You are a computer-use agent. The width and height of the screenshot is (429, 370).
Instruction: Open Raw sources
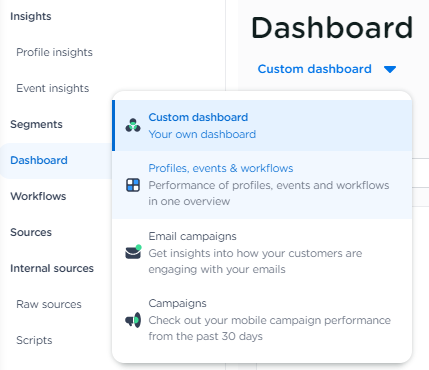pos(49,304)
